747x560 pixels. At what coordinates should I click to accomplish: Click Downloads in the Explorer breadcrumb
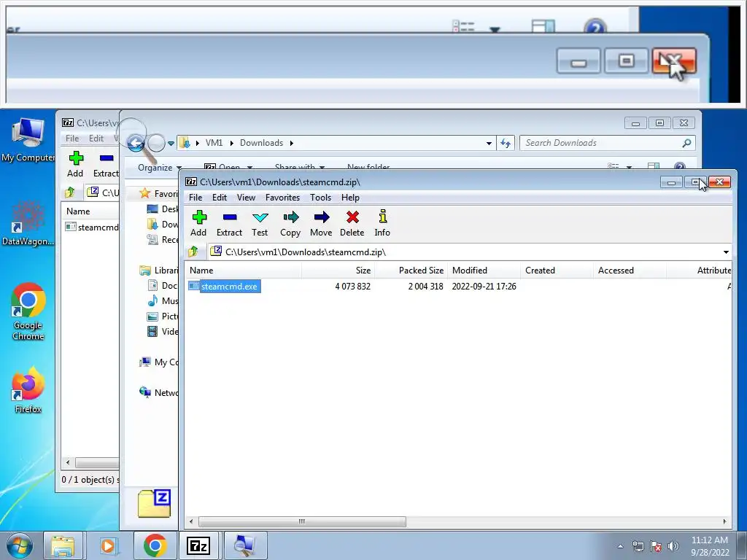pos(261,143)
